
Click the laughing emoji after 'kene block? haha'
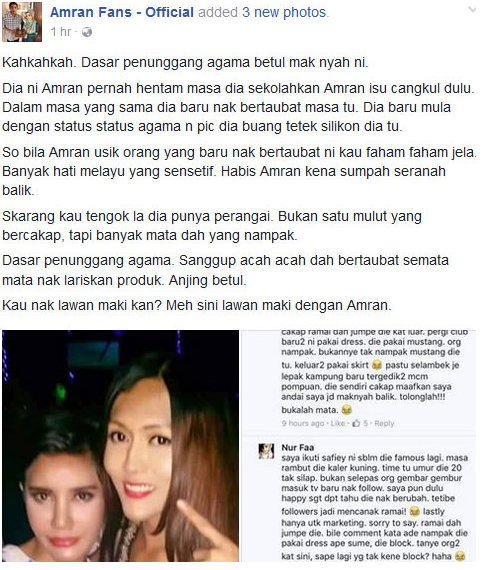pos(460,557)
